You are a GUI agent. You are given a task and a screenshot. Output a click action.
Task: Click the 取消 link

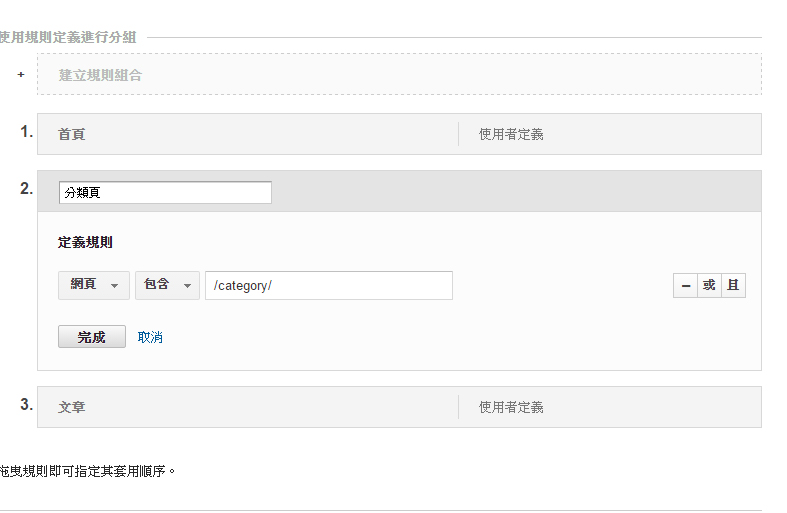(x=150, y=337)
